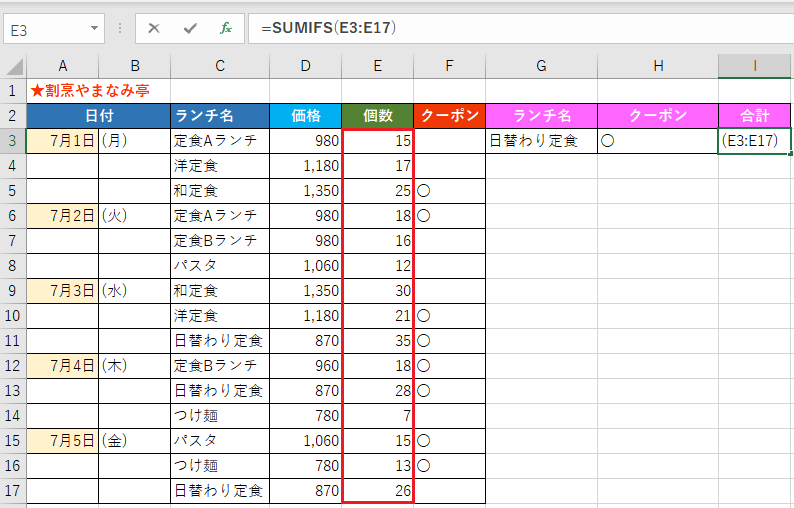Click the 価格 header cell
Screen dimensions: 794x508
pos(305,116)
